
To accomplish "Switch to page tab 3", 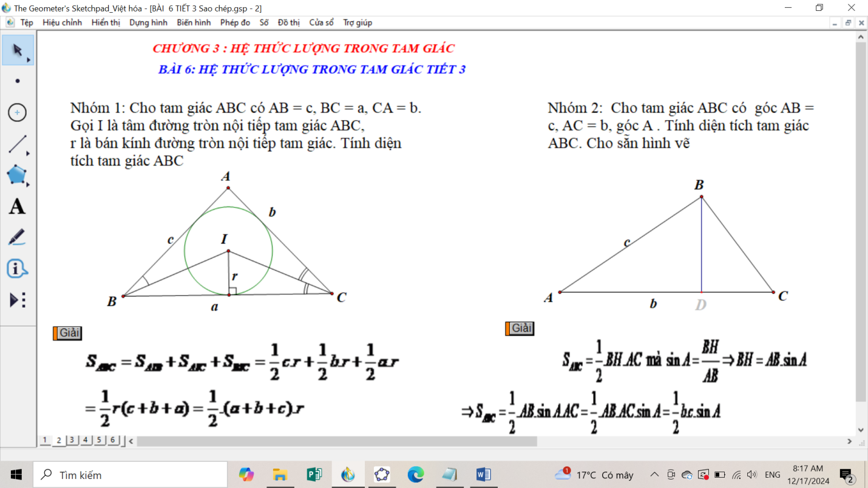I will [x=72, y=440].
